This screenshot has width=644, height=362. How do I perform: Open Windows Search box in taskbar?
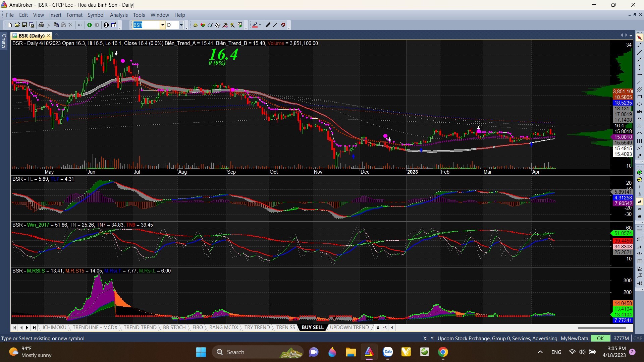pos(258,352)
